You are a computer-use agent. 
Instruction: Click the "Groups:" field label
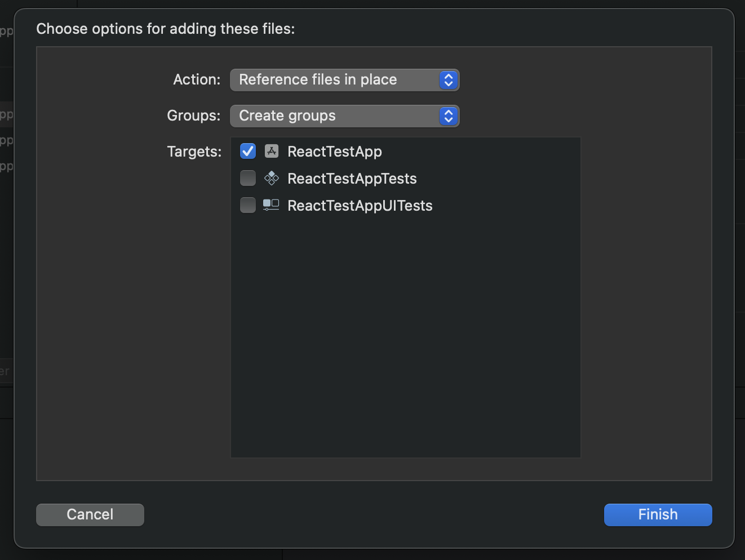(194, 115)
